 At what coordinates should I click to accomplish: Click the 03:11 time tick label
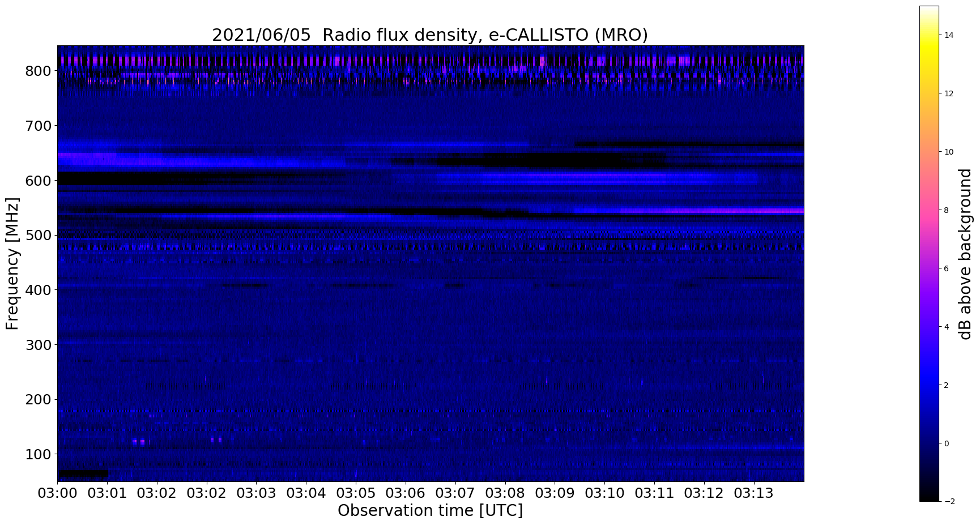[654, 493]
